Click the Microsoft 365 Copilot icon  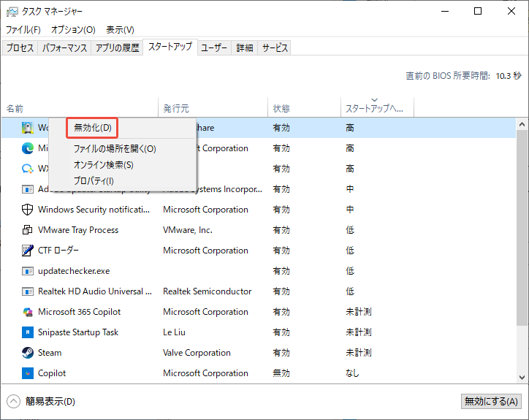pyautogui.click(x=28, y=312)
